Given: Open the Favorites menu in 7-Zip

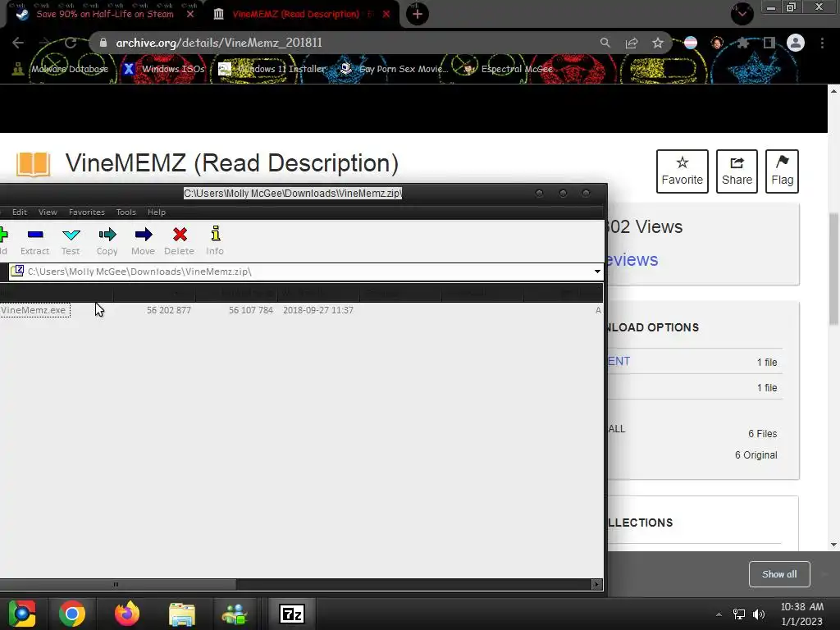Looking at the screenshot, I should pyautogui.click(x=87, y=212).
